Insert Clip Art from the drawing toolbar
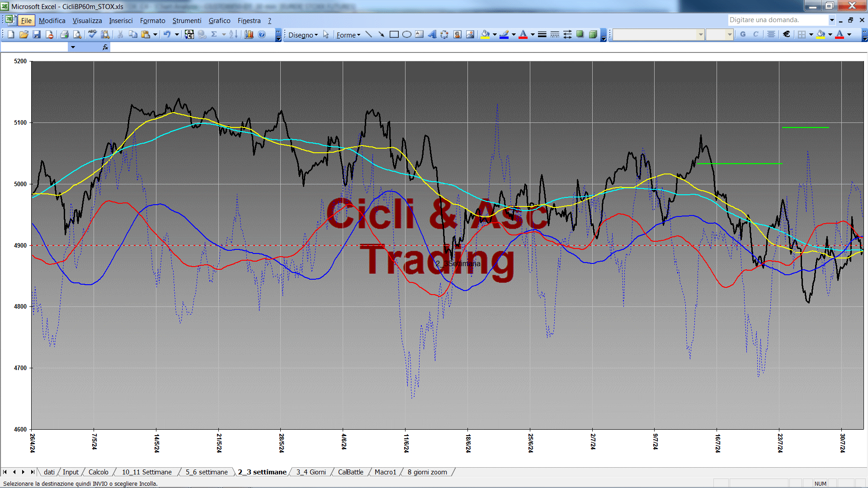 [458, 34]
